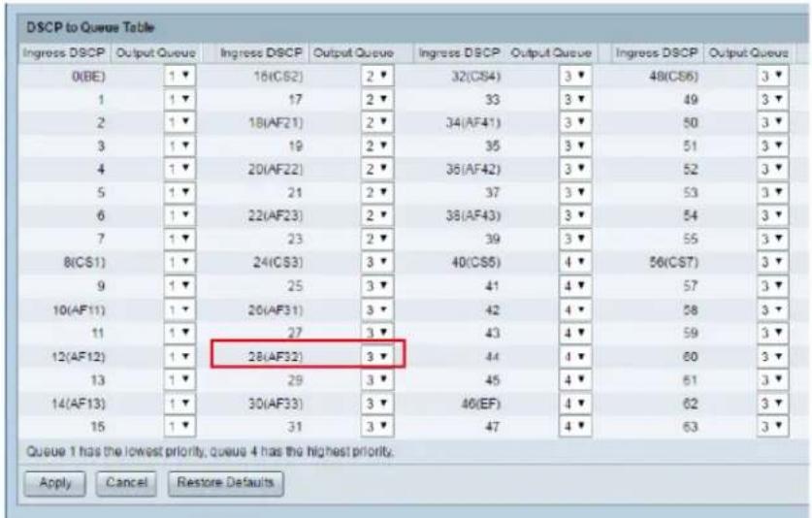Open Output Queue dropdown for DSCP 22(AF23)
The image size is (812, 518).
tap(377, 215)
